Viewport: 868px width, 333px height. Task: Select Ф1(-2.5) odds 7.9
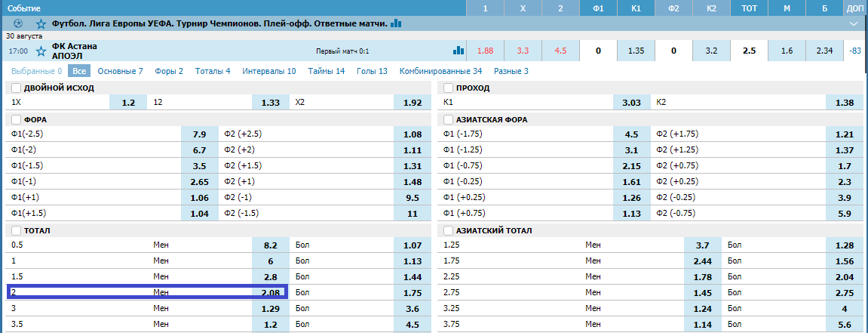(199, 134)
